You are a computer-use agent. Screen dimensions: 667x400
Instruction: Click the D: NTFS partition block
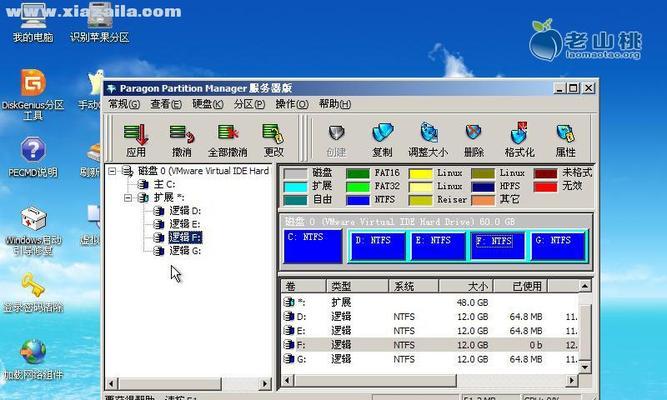click(378, 246)
